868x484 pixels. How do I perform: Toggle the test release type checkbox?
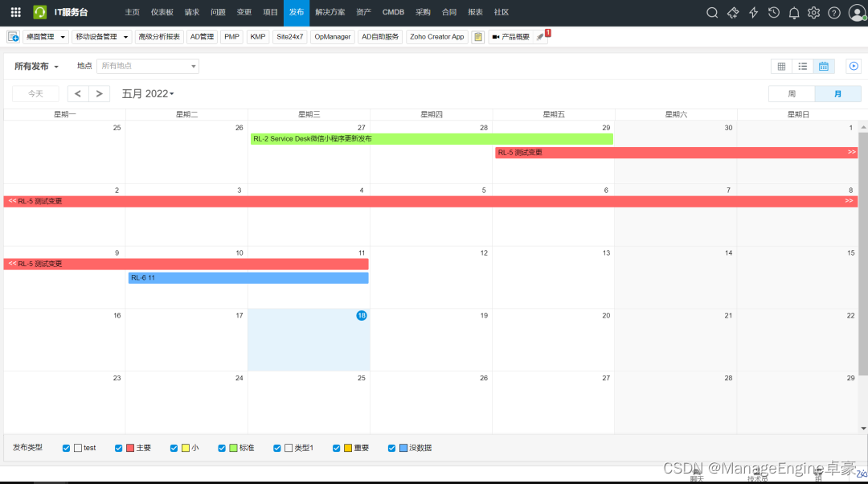[x=66, y=448]
